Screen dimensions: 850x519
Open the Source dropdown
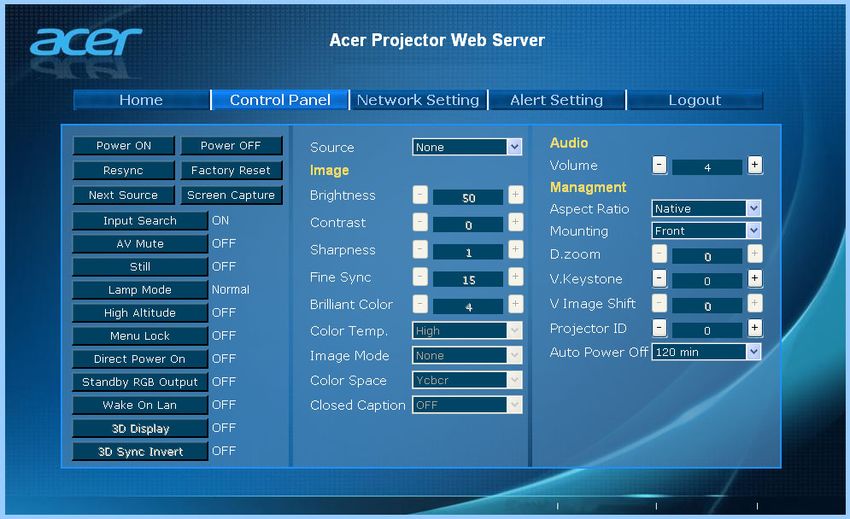pyautogui.click(x=467, y=147)
